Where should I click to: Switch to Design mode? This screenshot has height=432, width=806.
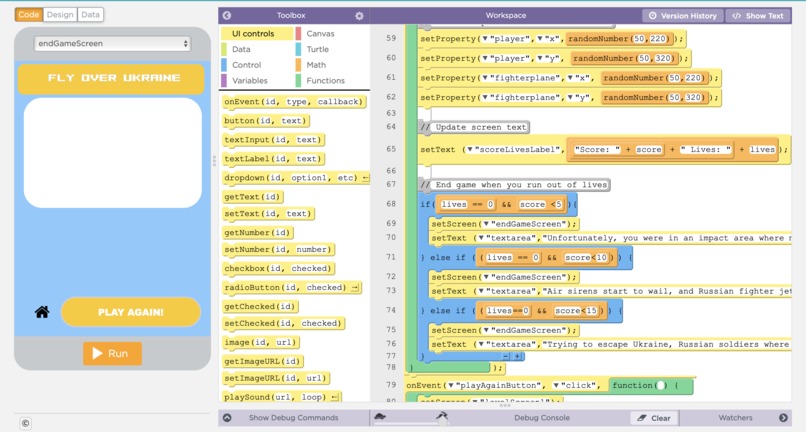tap(60, 15)
